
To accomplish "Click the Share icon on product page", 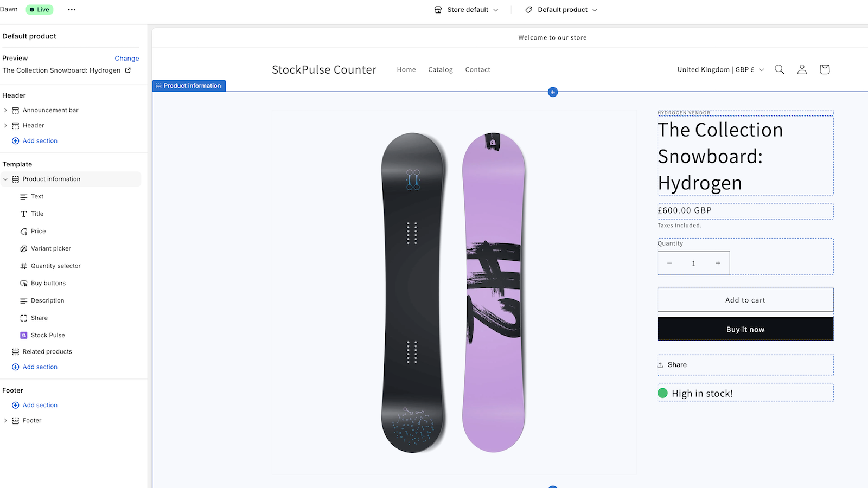I will pyautogui.click(x=661, y=365).
